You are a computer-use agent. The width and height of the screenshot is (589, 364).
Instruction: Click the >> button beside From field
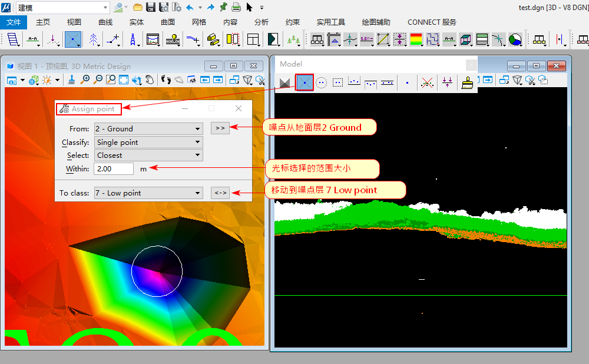[x=220, y=128]
